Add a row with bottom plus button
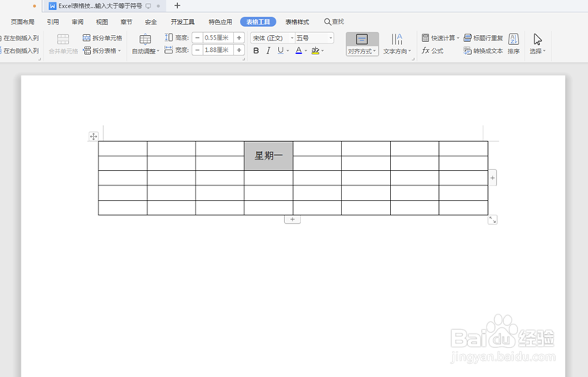The height and width of the screenshot is (377, 588). coord(292,219)
